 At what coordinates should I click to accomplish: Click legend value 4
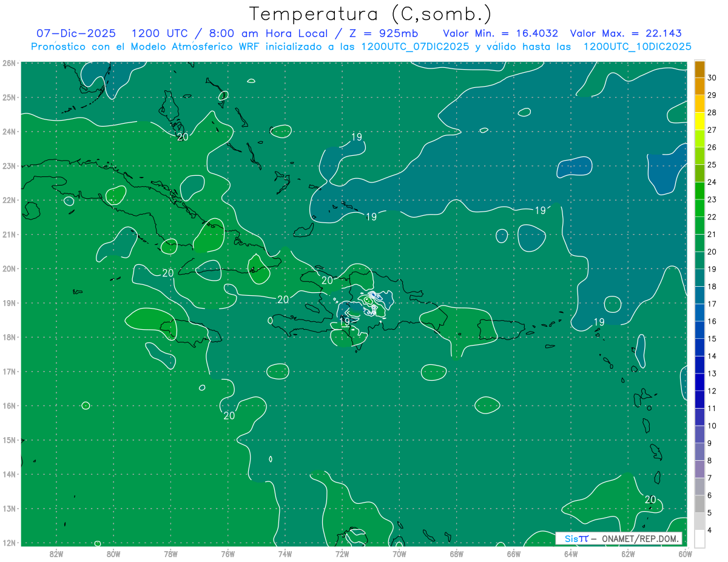click(710, 530)
